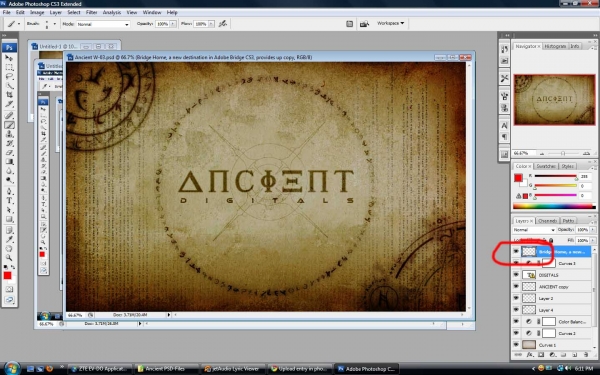The height and width of the screenshot is (375, 600).
Task: Open the Filter menu
Action: (91, 12)
